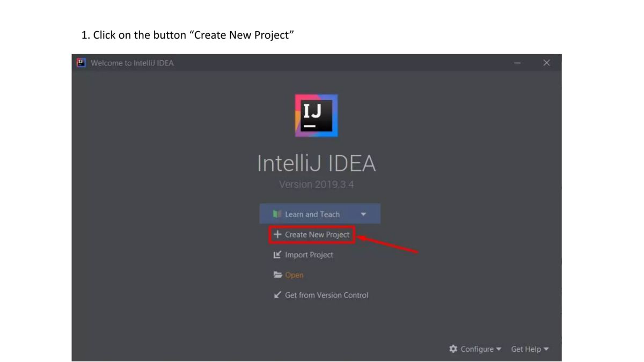The height and width of the screenshot is (362, 644).
Task: Click the Version 2019.3.4 text
Action: click(316, 184)
